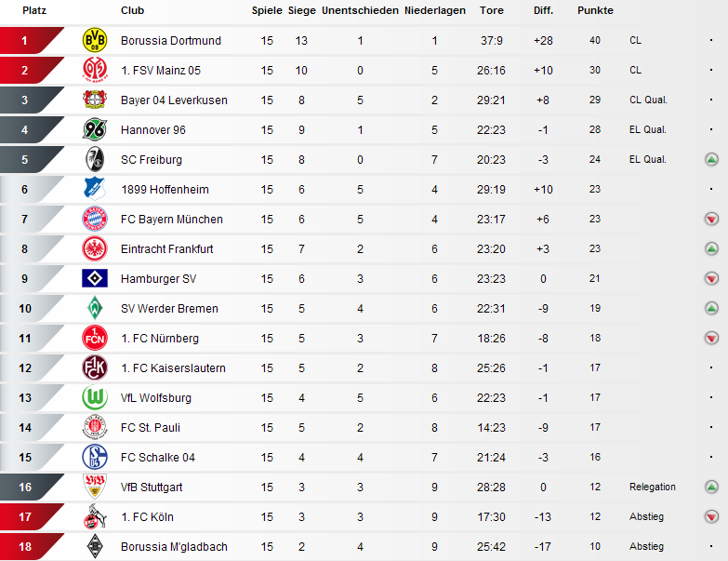The image size is (728, 561).
Task: Click red down arrow in 1. FC Köln row
Action: point(711,516)
